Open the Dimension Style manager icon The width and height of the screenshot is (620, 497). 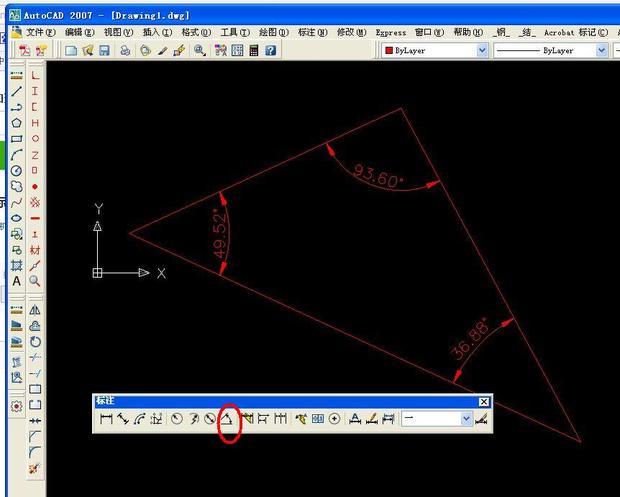pos(482,419)
